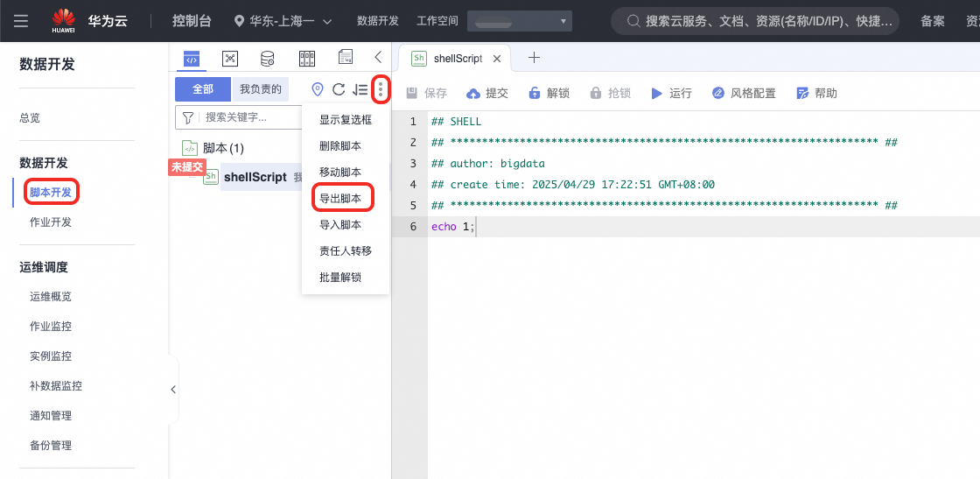This screenshot has height=479, width=980.
Task: Open the job development panel icon
Action: pos(230,59)
